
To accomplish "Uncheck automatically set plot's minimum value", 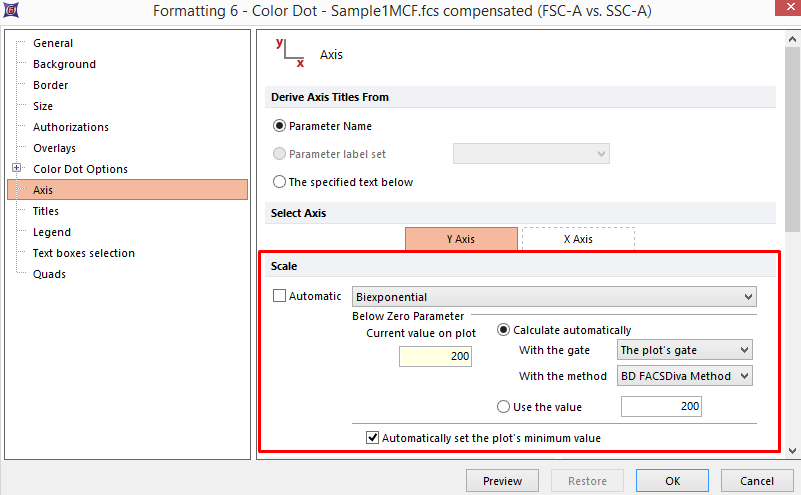I will (x=373, y=437).
